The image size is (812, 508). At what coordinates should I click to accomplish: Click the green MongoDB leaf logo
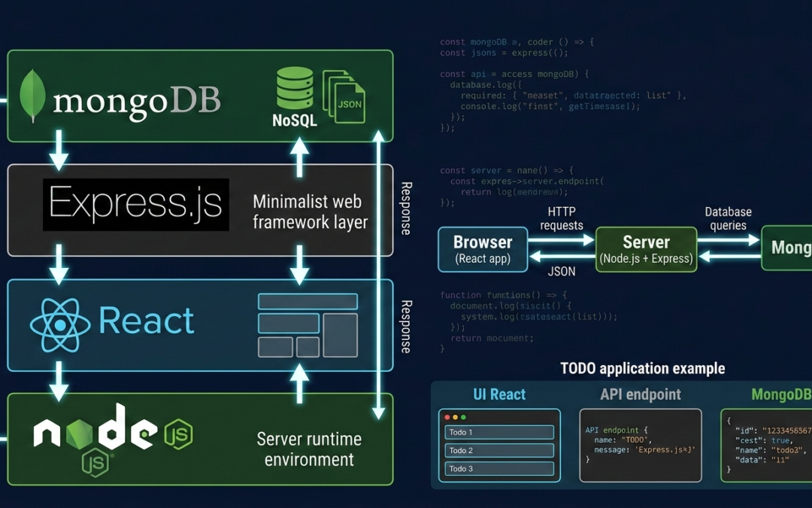pos(32,96)
